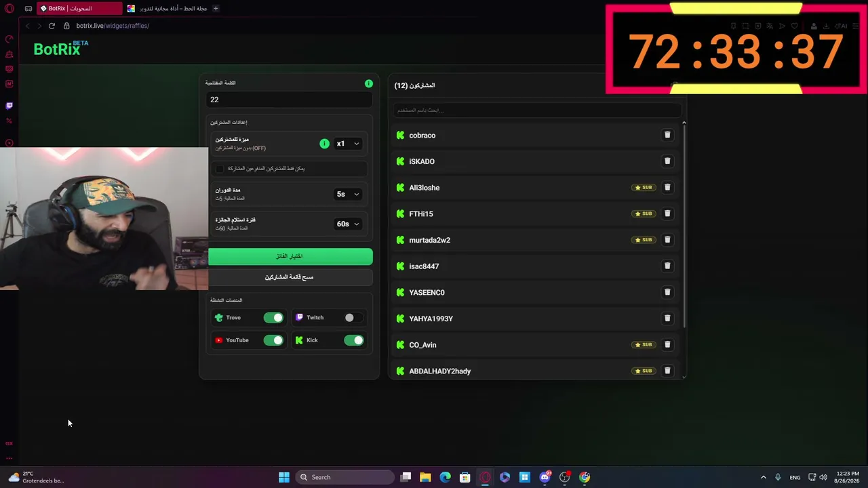Click the botrix.live address bar URL

(113, 26)
